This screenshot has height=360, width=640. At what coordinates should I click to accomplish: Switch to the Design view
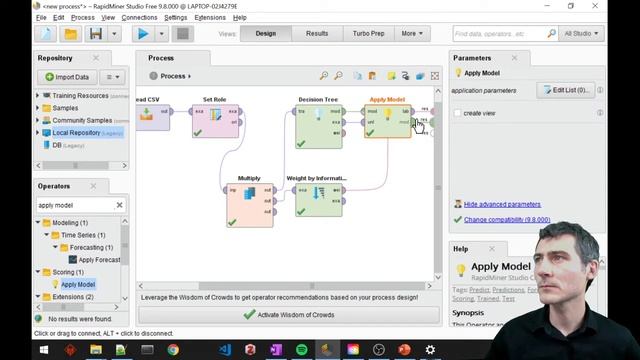(266, 33)
